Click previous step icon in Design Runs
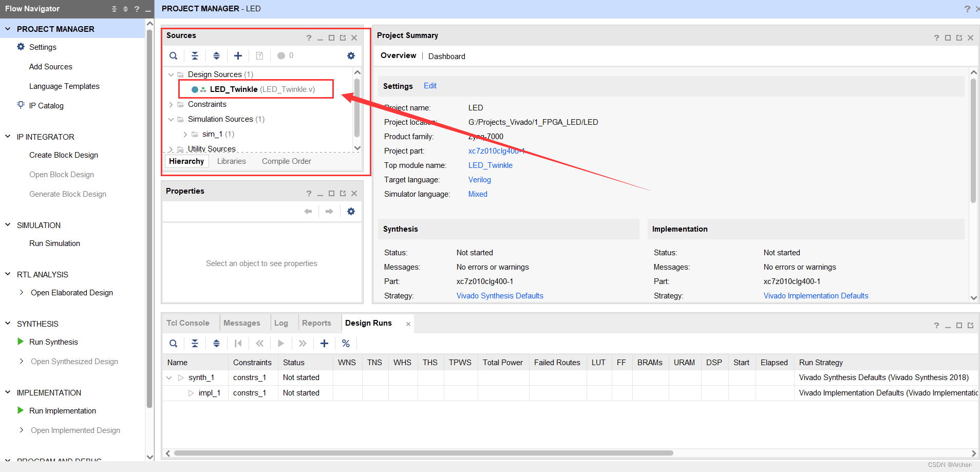 coord(259,343)
